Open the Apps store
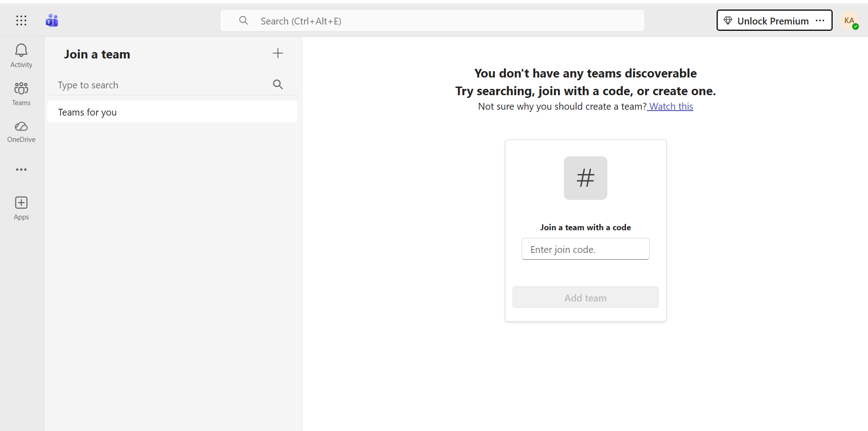The image size is (868, 431). coord(21,208)
